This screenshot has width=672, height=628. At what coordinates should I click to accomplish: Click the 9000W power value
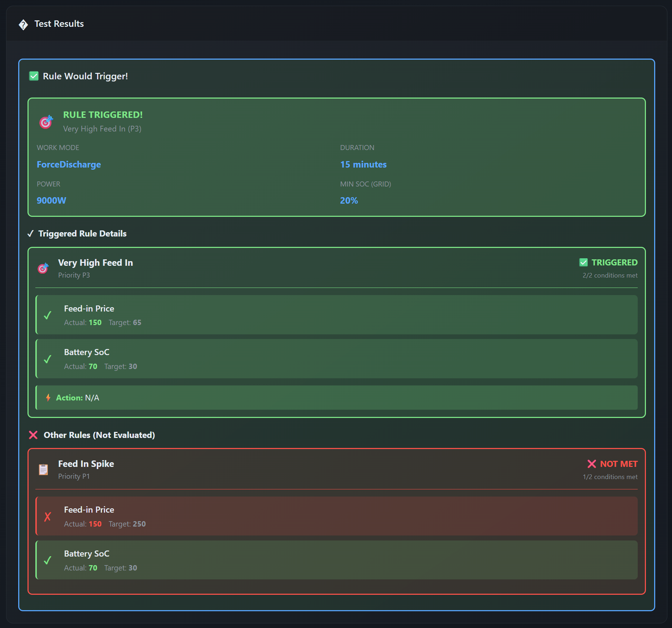click(51, 200)
